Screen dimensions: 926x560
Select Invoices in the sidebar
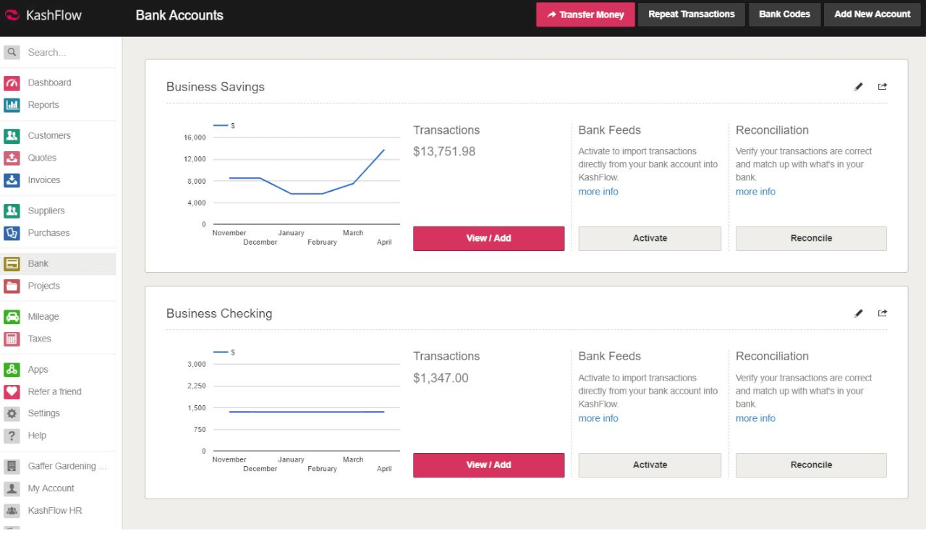point(44,180)
